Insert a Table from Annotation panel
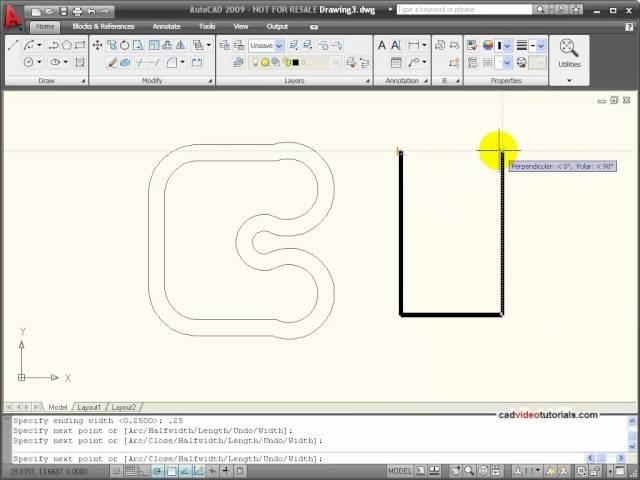This screenshot has width=640, height=480. 396,62
